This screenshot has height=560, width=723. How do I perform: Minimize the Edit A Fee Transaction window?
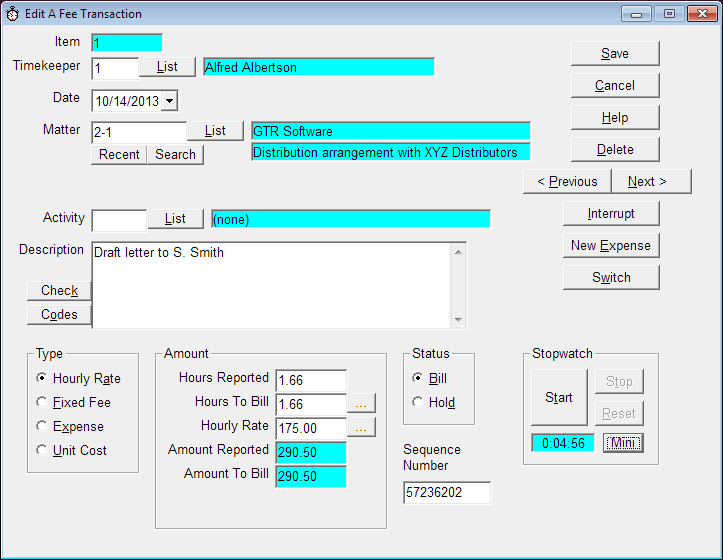(636, 14)
